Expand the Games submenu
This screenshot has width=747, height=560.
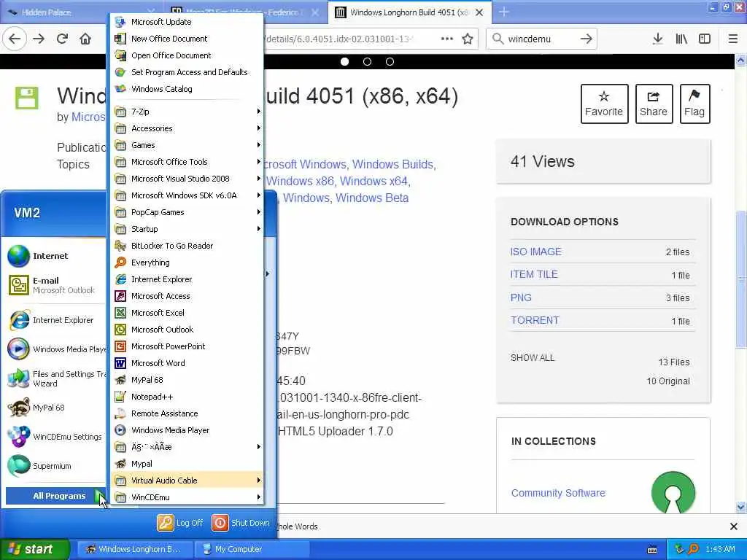point(187,145)
